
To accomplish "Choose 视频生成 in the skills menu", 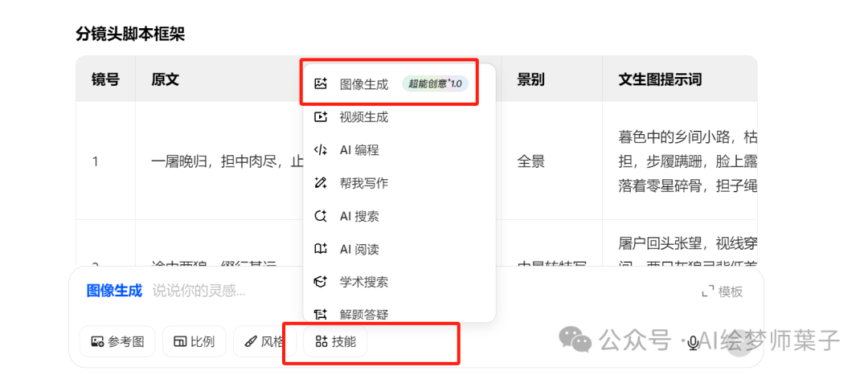I will click(363, 117).
